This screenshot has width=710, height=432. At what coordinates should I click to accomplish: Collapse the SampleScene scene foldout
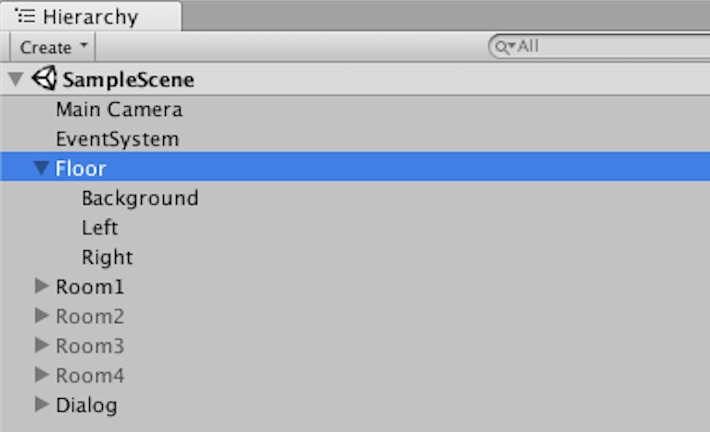tap(16, 79)
